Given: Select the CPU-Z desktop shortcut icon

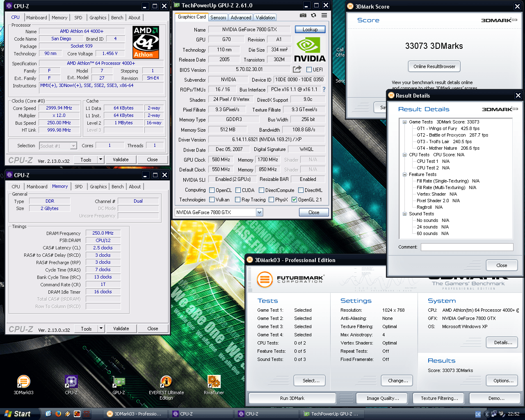Looking at the screenshot, I should (x=71, y=385).
